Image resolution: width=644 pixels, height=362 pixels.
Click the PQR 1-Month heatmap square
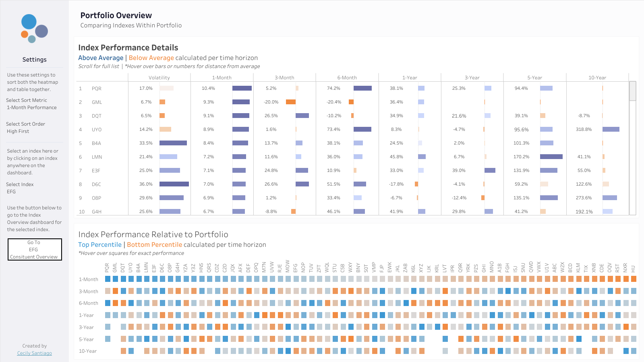[x=108, y=279]
